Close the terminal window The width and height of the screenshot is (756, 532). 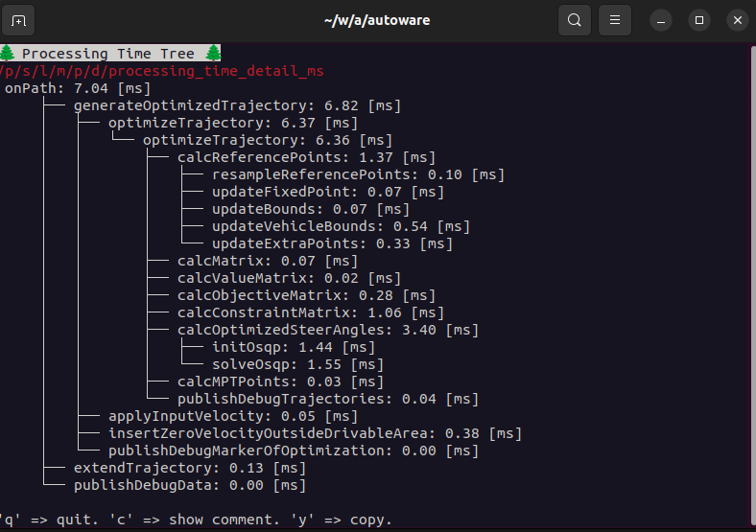(738, 20)
